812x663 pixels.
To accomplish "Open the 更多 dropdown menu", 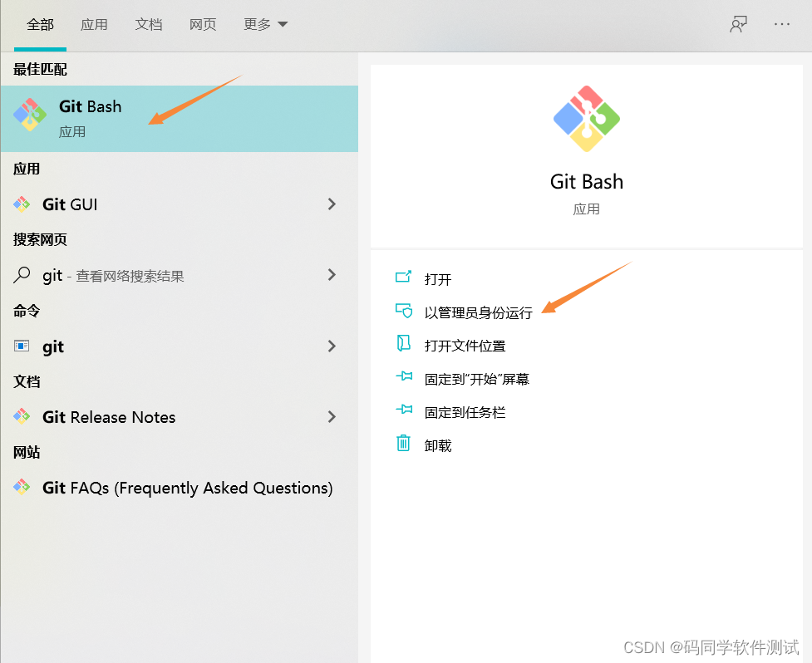I will [265, 24].
